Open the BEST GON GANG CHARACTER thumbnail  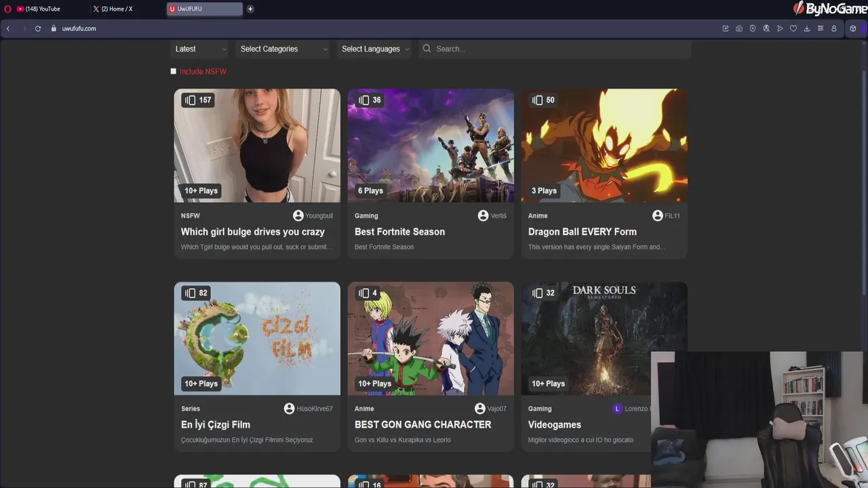431,338
